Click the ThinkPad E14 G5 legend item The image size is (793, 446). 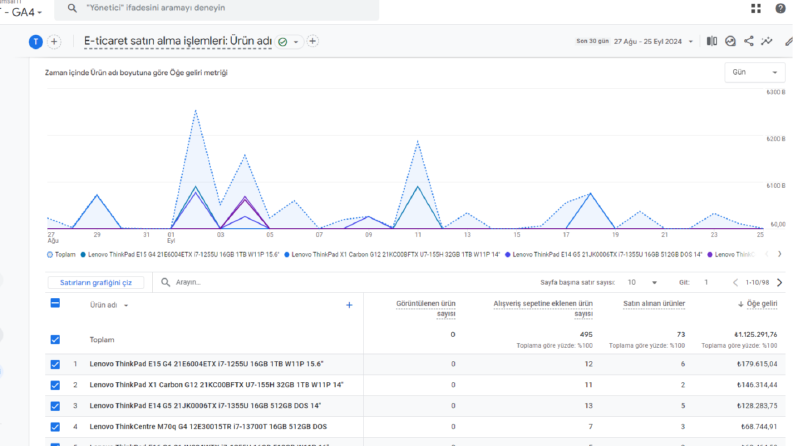604,254
